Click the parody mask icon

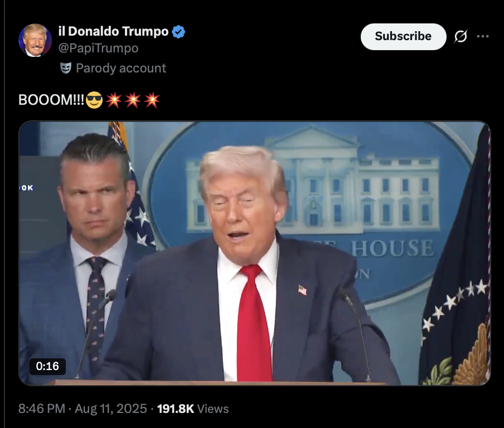(66, 68)
